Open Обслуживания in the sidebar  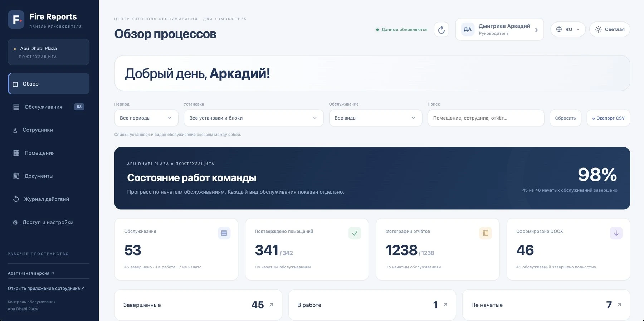point(49,107)
